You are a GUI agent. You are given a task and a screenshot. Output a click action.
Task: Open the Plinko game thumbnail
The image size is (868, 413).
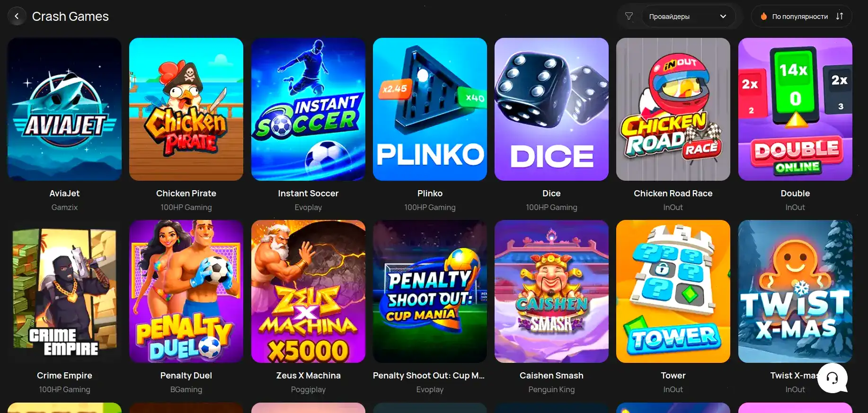click(x=430, y=109)
